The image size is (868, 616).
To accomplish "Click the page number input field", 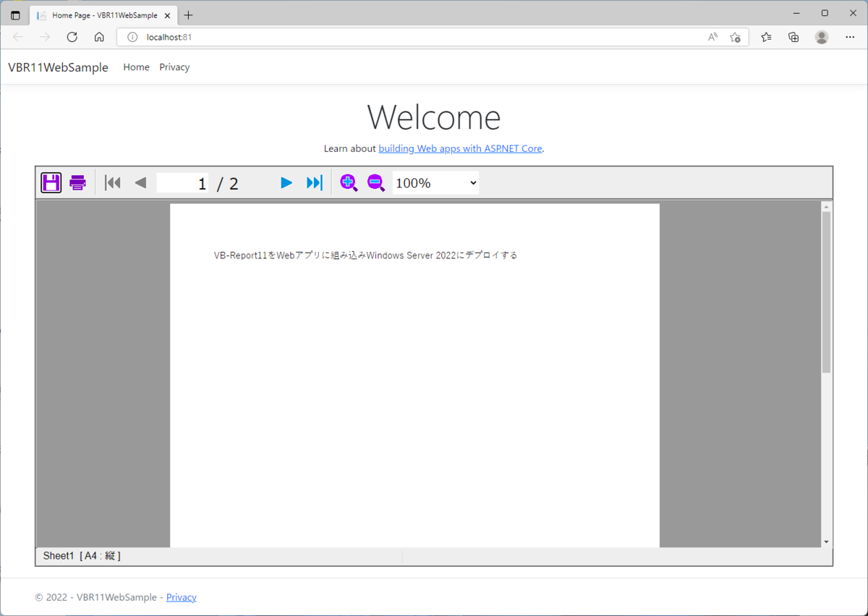I will click(x=183, y=182).
